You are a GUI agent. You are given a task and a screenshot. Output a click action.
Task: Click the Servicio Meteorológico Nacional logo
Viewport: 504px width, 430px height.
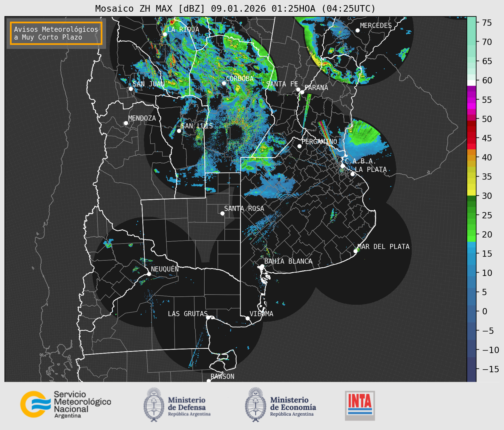65,404
